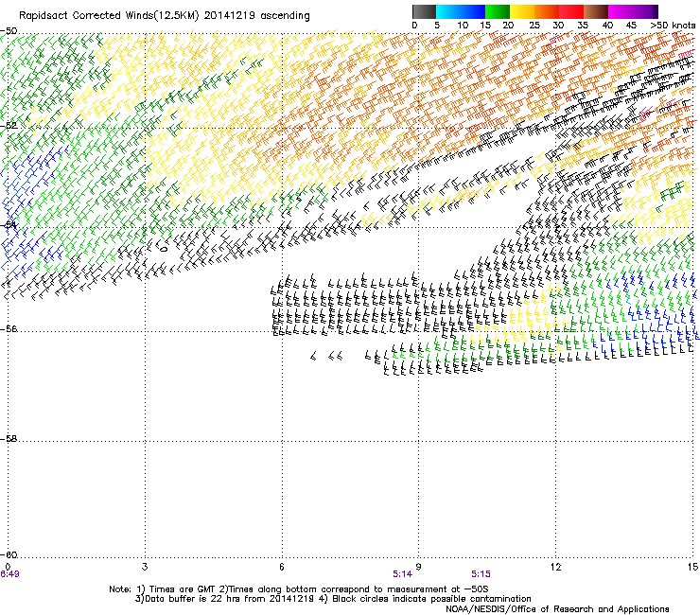Click the 5:15 pass time label

(481, 574)
